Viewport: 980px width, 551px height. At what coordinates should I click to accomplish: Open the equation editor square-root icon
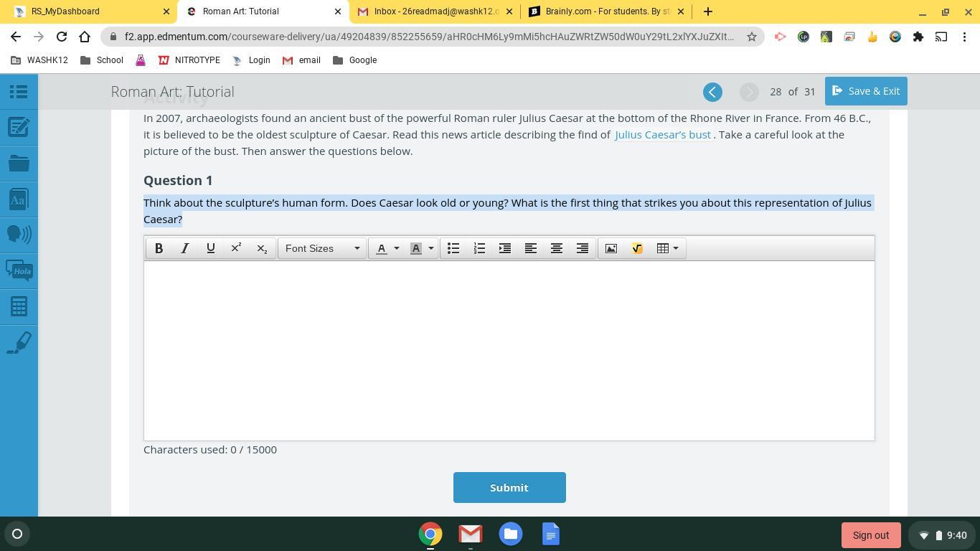click(637, 248)
